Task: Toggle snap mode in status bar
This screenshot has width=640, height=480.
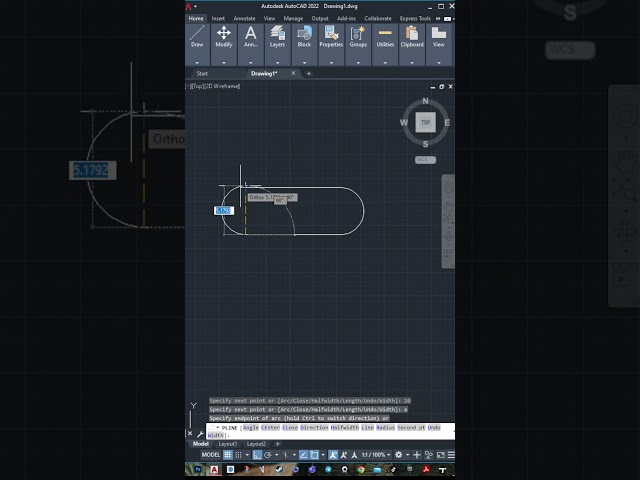Action: tap(238, 455)
